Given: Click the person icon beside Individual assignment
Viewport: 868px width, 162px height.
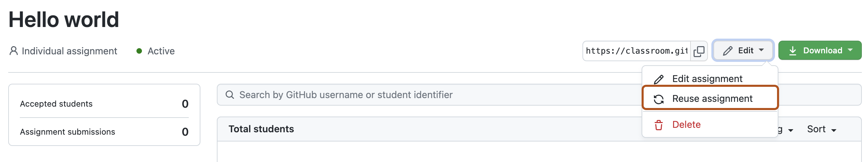Looking at the screenshot, I should pos(14,51).
